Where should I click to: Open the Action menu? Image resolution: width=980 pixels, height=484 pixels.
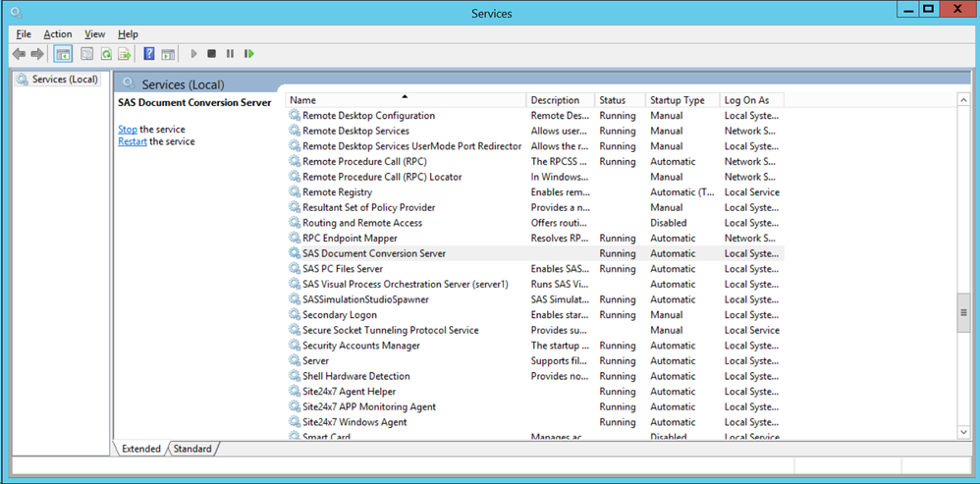point(58,34)
